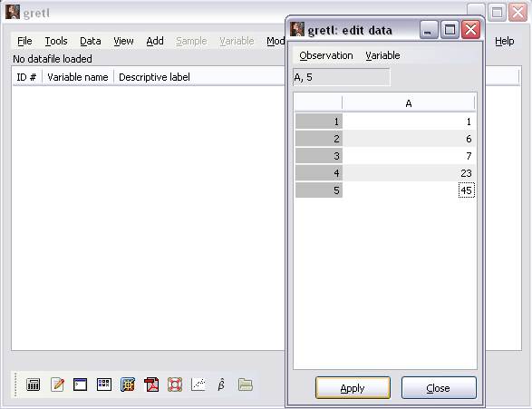Click row header 4
Viewport: 532px width, 409px height.
(319, 173)
